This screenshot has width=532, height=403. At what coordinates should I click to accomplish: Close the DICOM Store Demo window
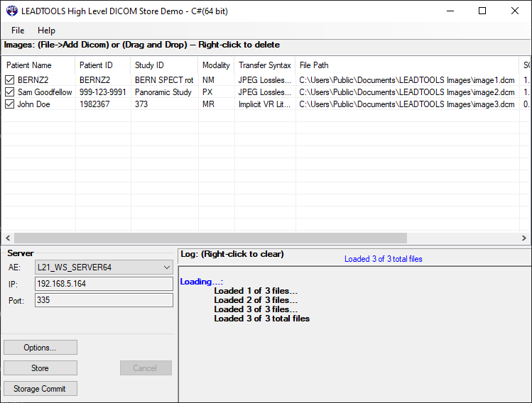coord(515,11)
